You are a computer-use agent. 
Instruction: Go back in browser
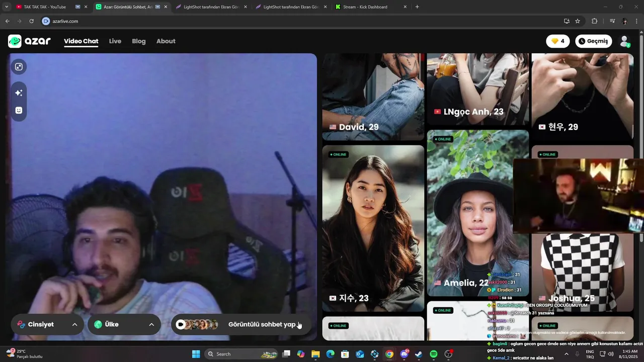pyautogui.click(x=7, y=21)
